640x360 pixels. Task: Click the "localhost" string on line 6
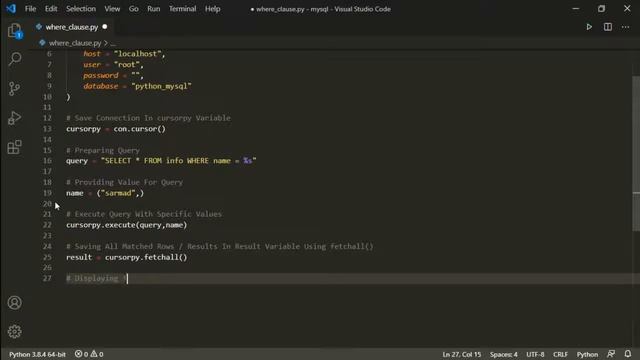[x=139, y=54]
